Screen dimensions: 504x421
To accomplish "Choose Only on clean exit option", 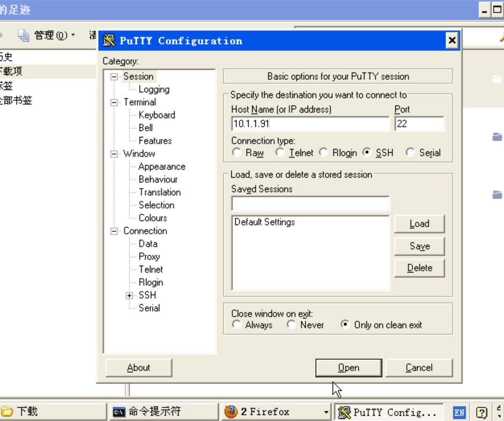I will click(345, 324).
